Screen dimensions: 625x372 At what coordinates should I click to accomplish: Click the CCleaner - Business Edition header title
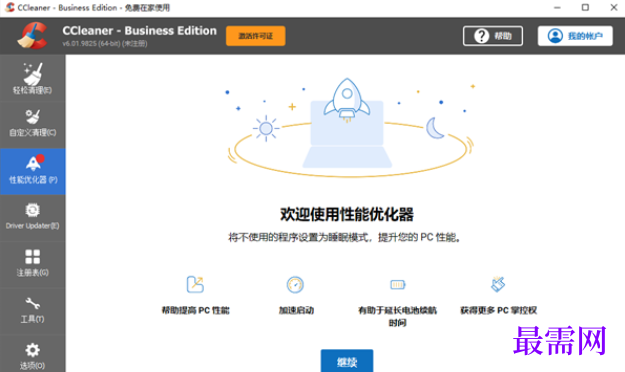140,31
